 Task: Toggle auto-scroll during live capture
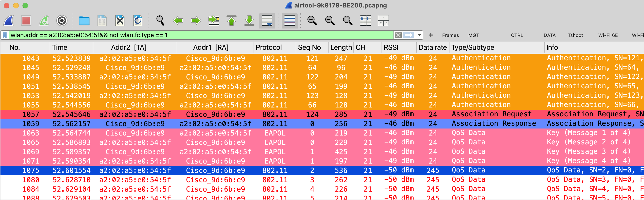tap(267, 21)
